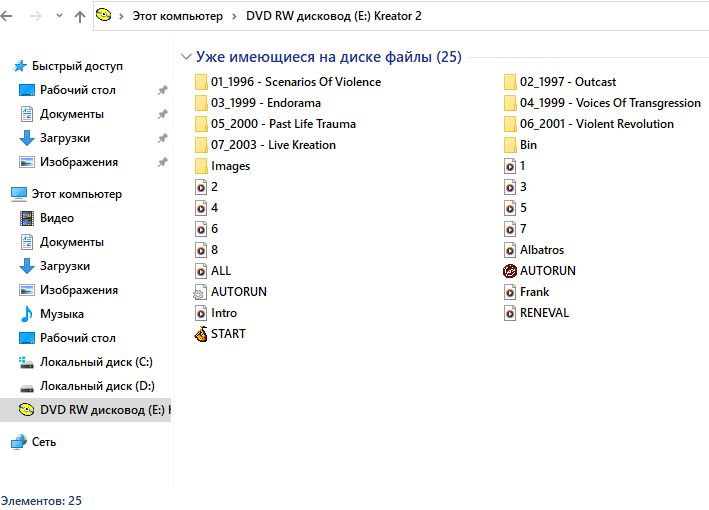Select the Albatros media file
709x510 pixels.
pyautogui.click(x=534, y=250)
